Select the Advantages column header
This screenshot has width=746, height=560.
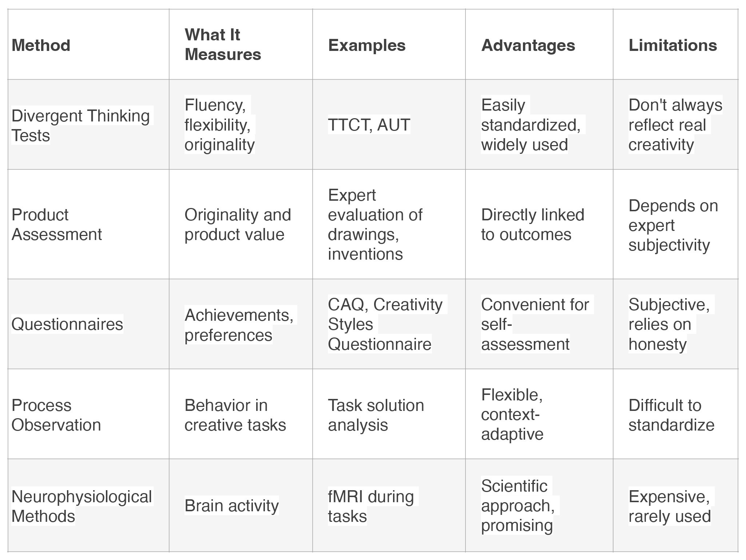(539, 44)
